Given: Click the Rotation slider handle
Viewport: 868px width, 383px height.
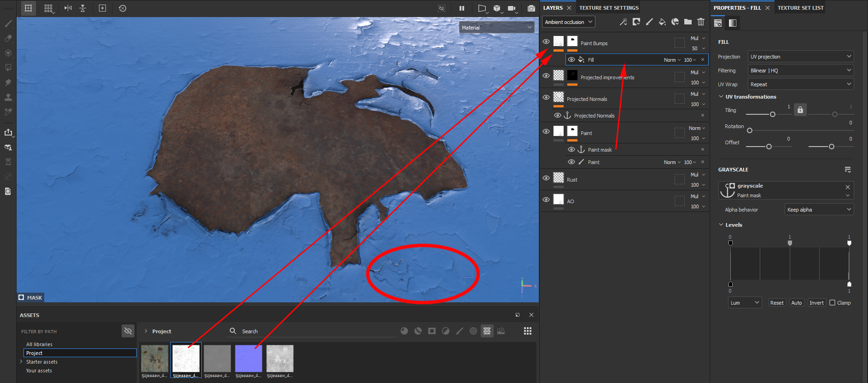Looking at the screenshot, I should pos(750,130).
